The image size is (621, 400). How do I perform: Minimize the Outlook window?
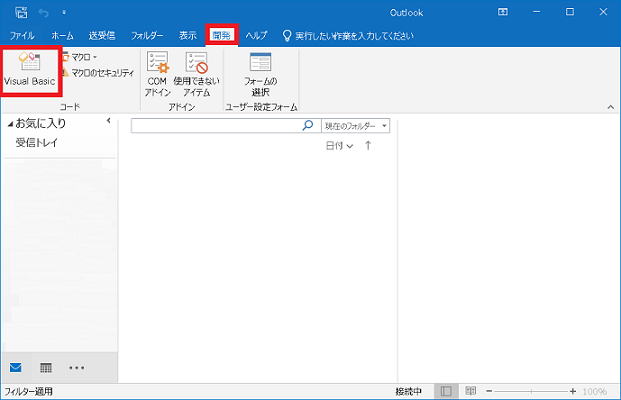(x=537, y=12)
